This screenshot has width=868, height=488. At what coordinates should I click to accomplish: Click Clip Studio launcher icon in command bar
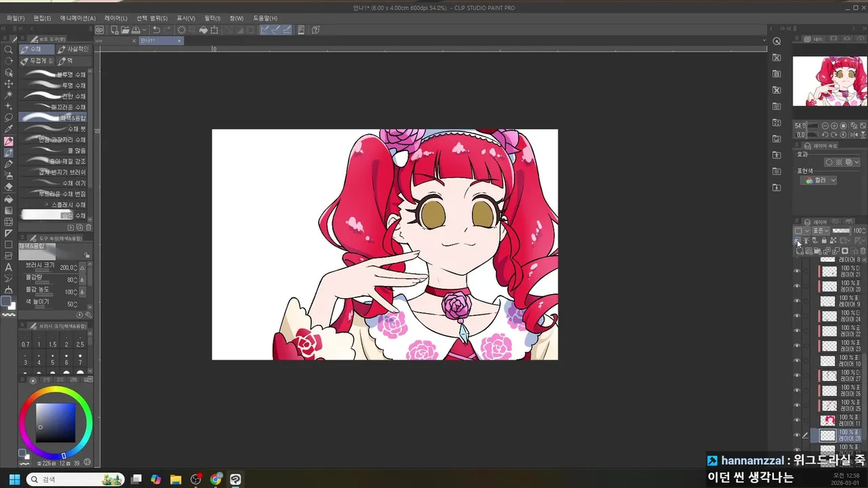pyautogui.click(x=100, y=30)
